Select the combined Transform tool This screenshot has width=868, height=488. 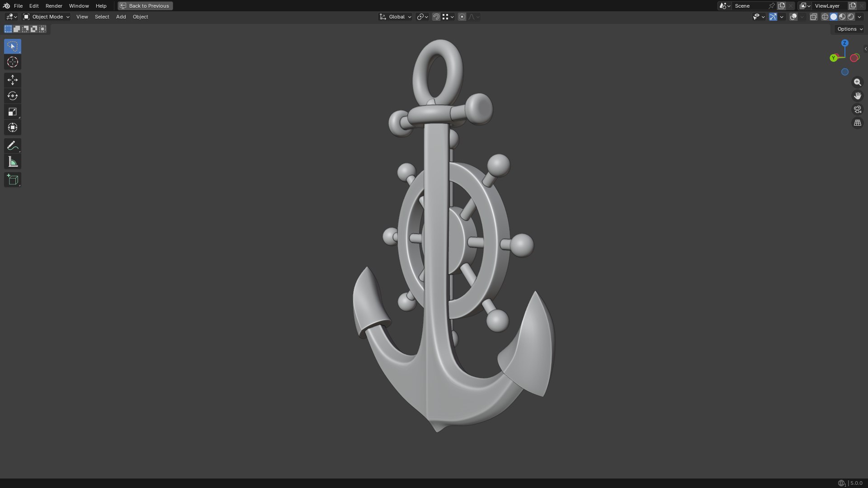(x=13, y=127)
